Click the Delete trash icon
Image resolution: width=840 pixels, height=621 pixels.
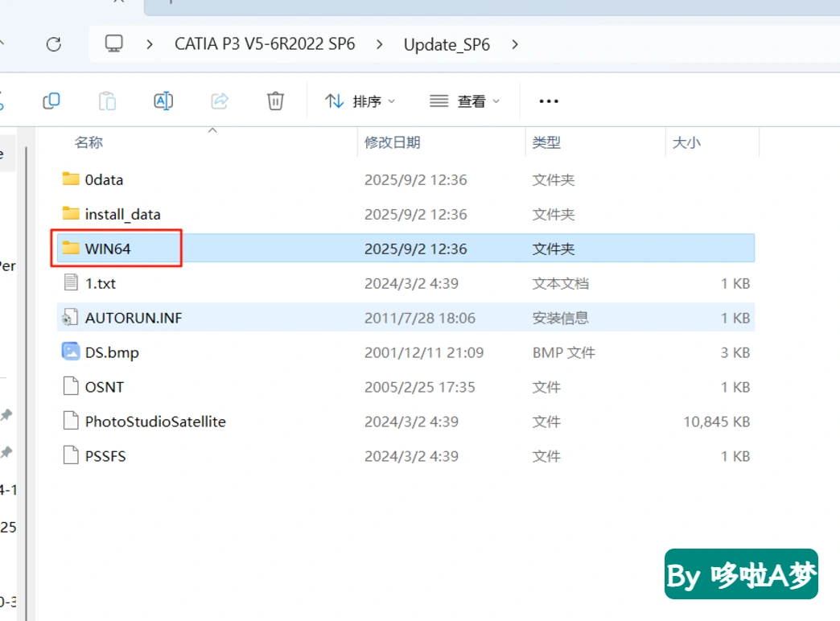point(275,101)
